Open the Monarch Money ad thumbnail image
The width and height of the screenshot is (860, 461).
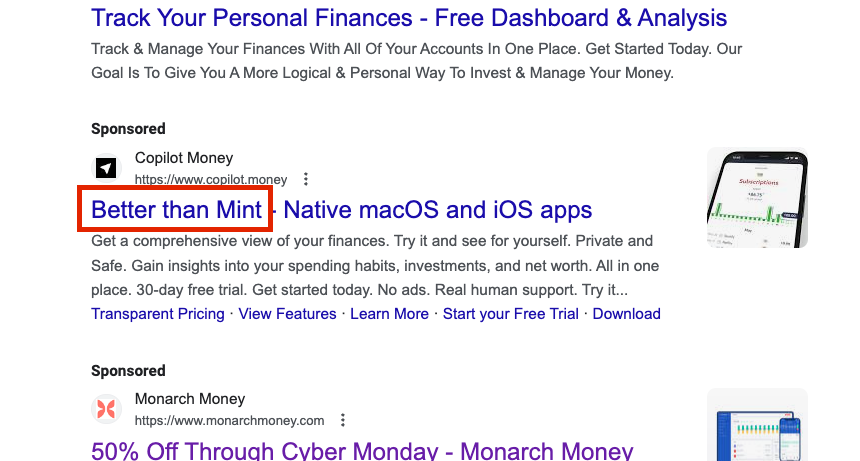757,427
